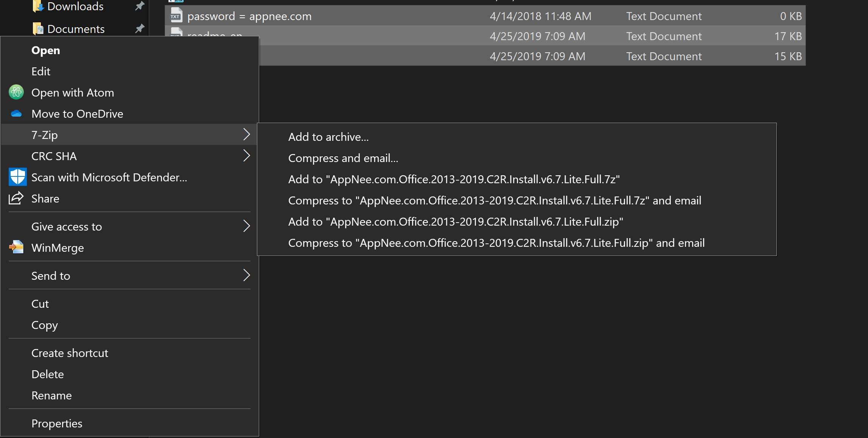Select Move to OneDrive

[129, 114]
